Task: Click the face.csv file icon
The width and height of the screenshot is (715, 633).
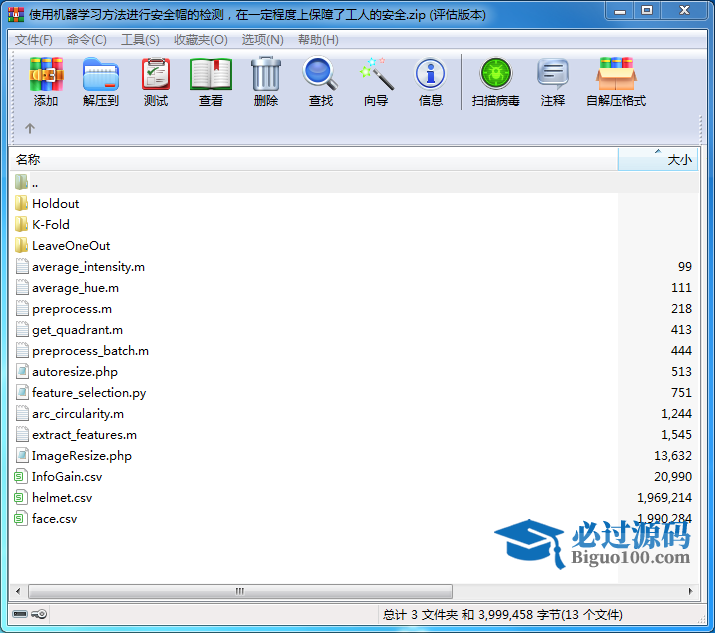Action: (21, 519)
